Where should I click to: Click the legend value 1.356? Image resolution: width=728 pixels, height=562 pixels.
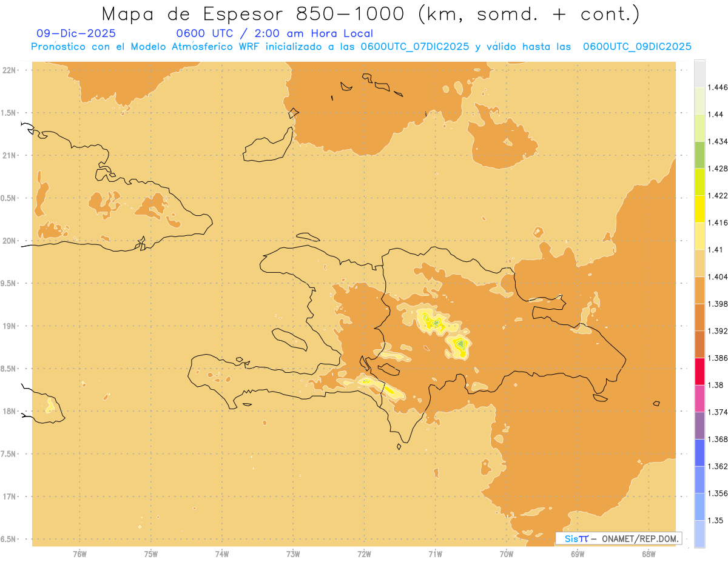pyautogui.click(x=717, y=493)
